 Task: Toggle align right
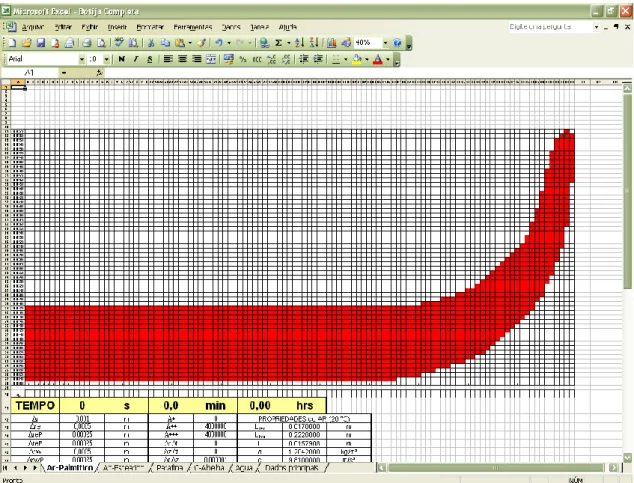coord(197,59)
